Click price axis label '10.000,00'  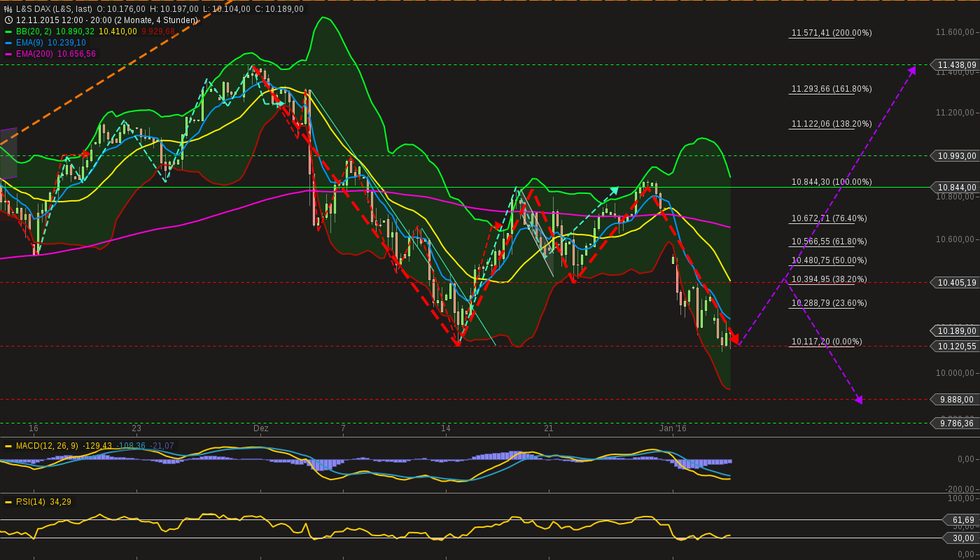click(x=956, y=372)
